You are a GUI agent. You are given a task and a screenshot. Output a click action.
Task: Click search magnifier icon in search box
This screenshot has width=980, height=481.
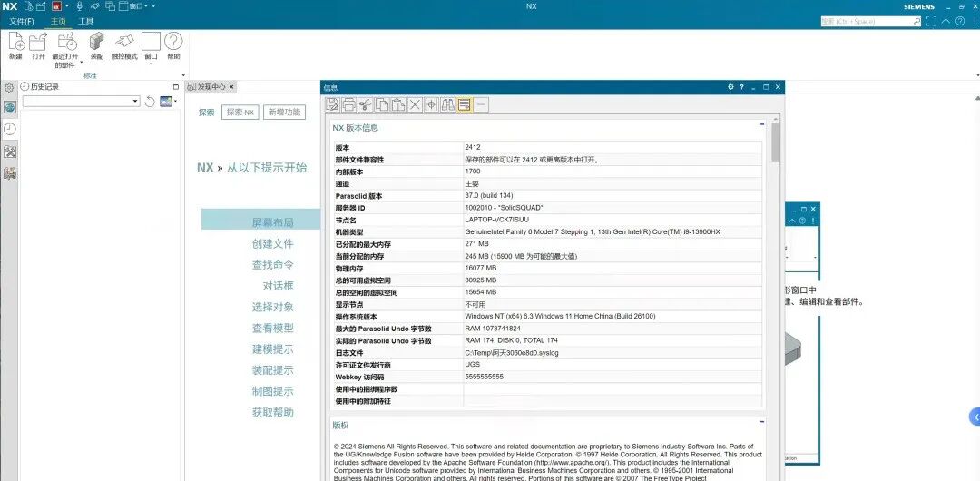pos(916,21)
